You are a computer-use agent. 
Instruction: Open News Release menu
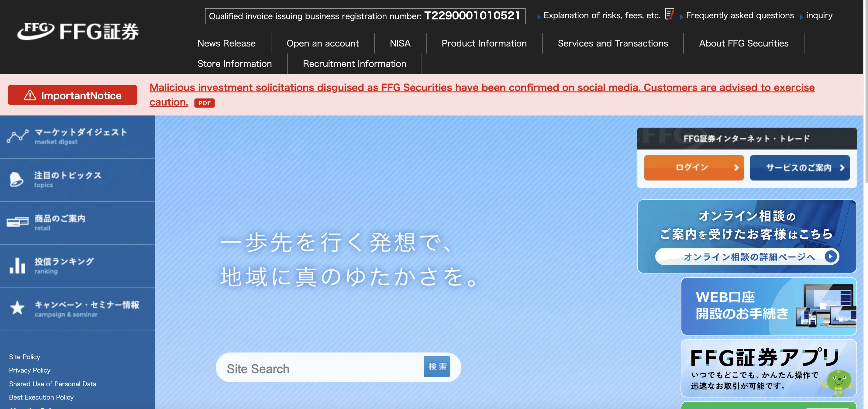coord(226,43)
